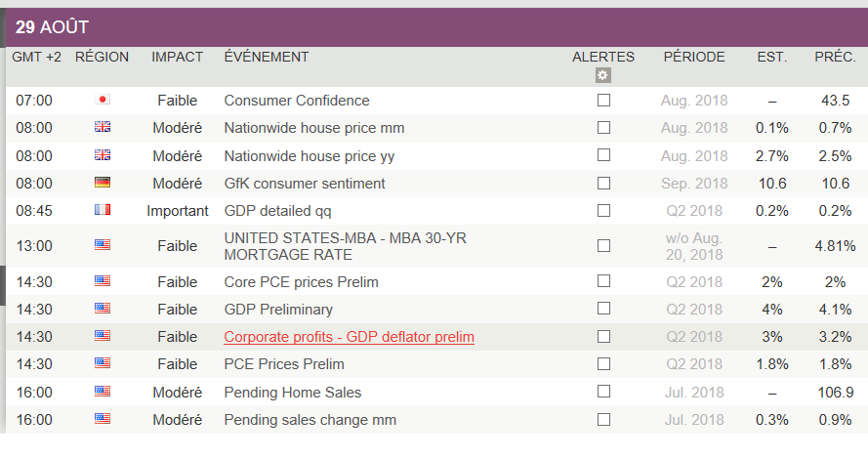Click US flag next to GDP Preliminary
Screen dimensions: 868x459
pos(103,309)
